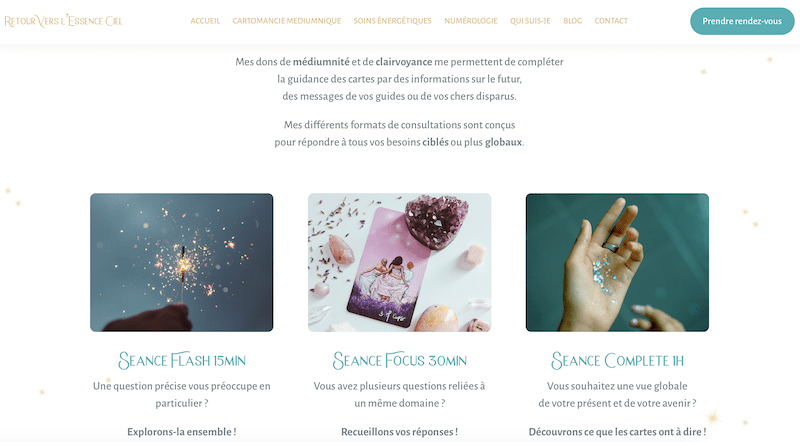This screenshot has width=800, height=442.
Task: Open the sparkler image for Séance Flash
Action: (x=182, y=262)
